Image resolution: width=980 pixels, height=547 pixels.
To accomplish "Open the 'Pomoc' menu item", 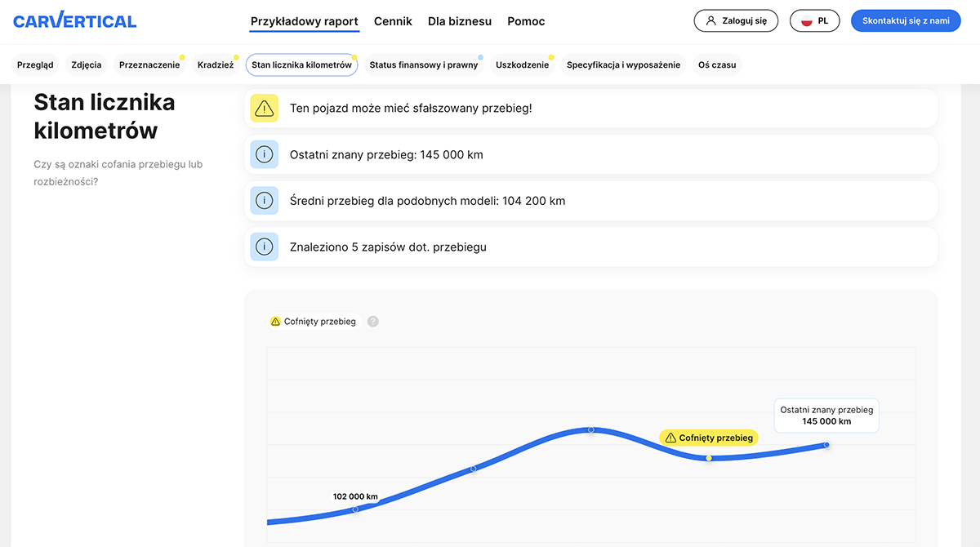I will (526, 21).
